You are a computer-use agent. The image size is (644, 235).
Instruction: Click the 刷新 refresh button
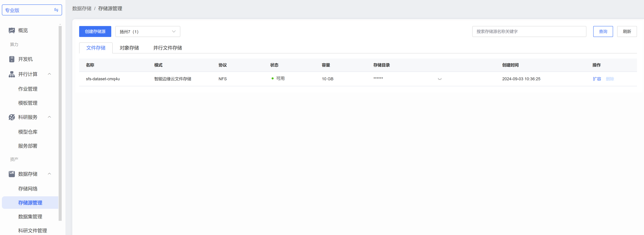click(627, 31)
